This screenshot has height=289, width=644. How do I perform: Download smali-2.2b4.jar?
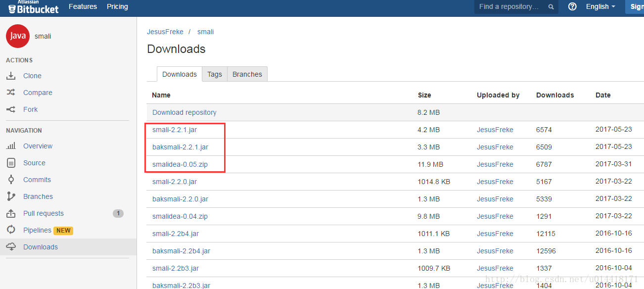176,234
